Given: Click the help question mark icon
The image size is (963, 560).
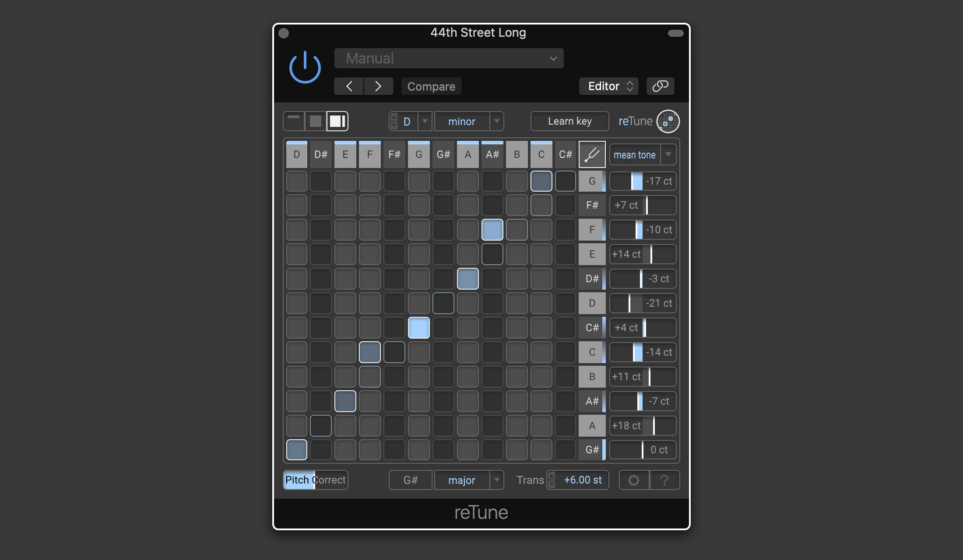Looking at the screenshot, I should coord(664,479).
